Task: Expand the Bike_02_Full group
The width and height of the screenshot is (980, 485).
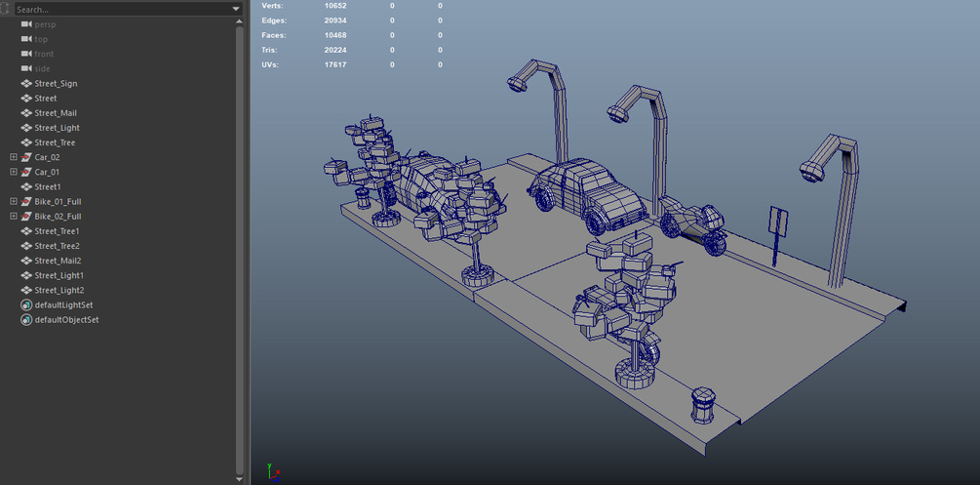Action: (14, 217)
